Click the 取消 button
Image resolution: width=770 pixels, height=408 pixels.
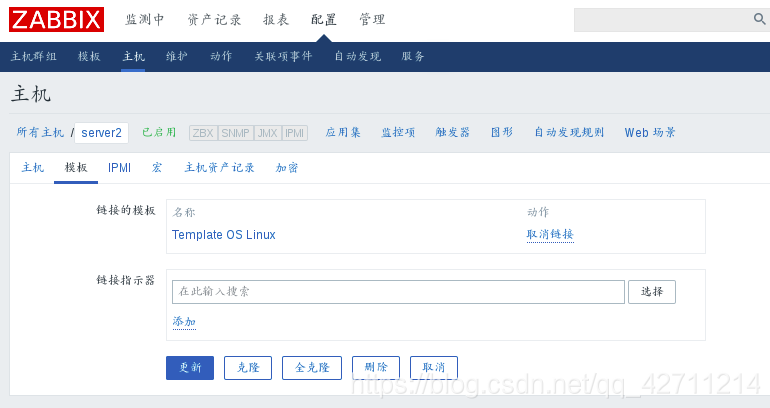coord(434,368)
